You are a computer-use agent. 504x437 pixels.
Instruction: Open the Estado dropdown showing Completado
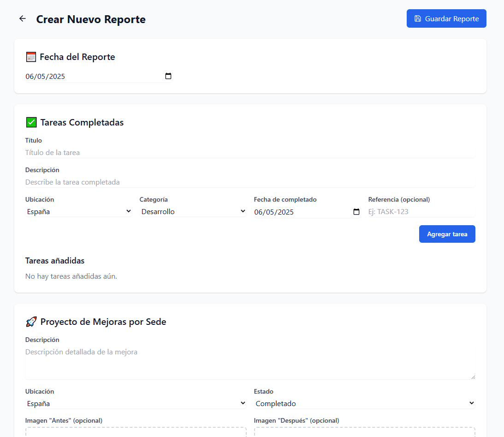pyautogui.click(x=364, y=403)
